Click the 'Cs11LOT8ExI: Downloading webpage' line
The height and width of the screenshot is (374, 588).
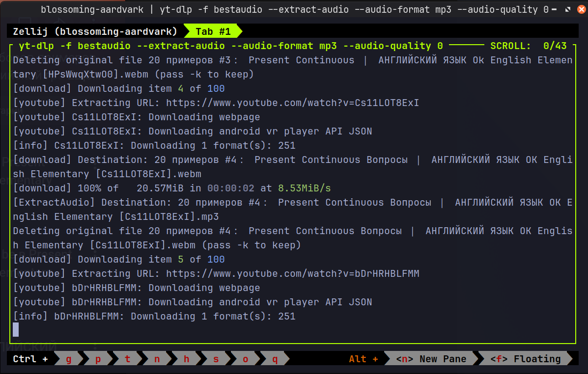tap(137, 117)
